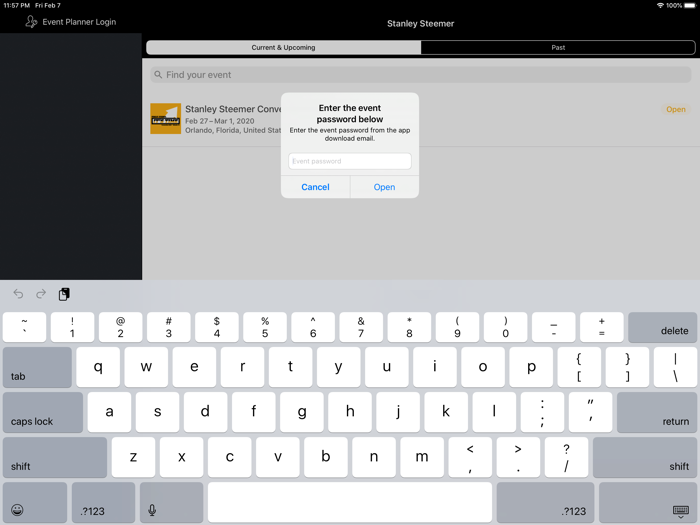Tap the 11:57 PM clock in status bar
Screen dimensions: 700x525
[17, 5]
